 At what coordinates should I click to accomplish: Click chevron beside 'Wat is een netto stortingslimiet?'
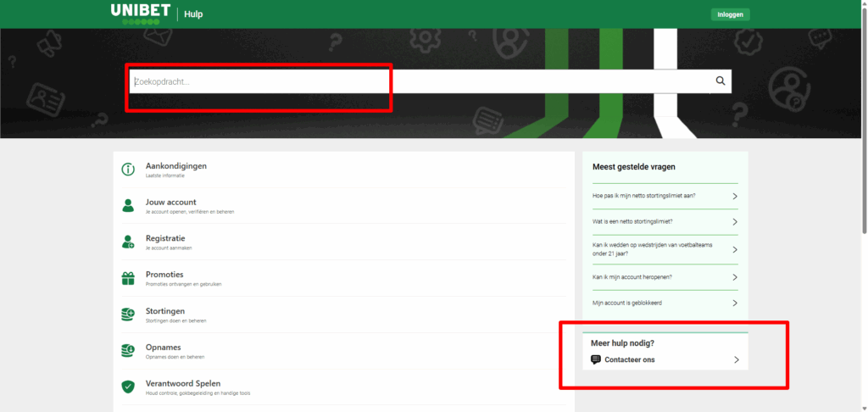click(x=735, y=221)
